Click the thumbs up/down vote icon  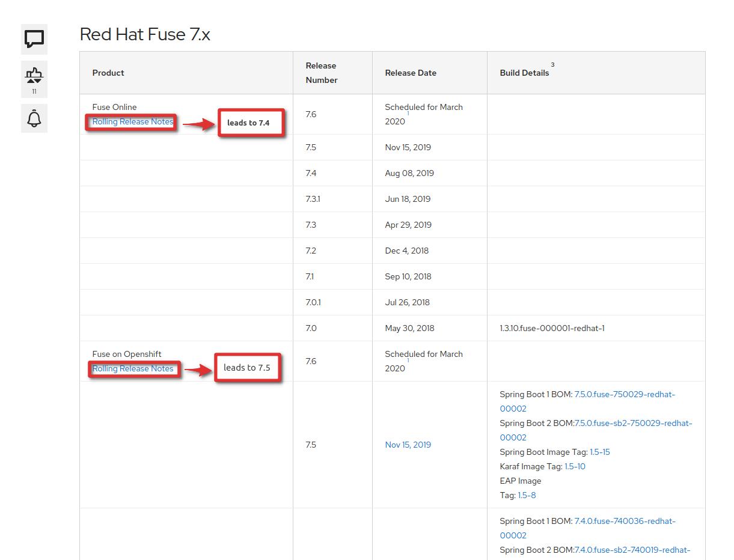point(34,76)
